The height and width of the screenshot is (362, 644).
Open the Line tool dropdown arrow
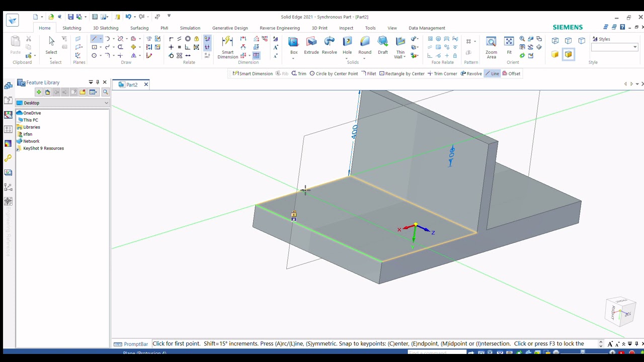(100, 39)
